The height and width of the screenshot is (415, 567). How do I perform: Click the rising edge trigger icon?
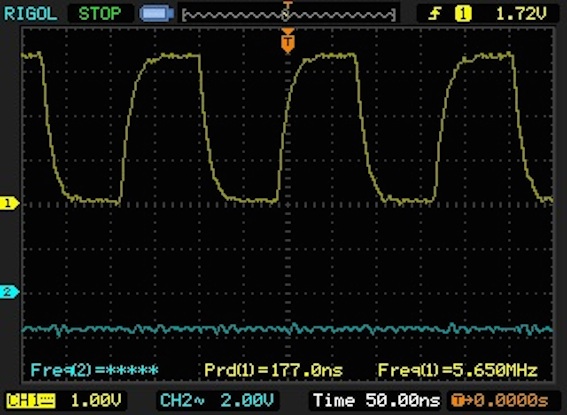point(434,14)
